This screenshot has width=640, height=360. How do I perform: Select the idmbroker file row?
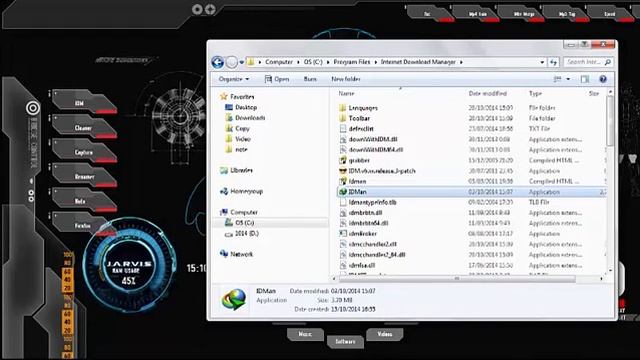tap(471, 233)
